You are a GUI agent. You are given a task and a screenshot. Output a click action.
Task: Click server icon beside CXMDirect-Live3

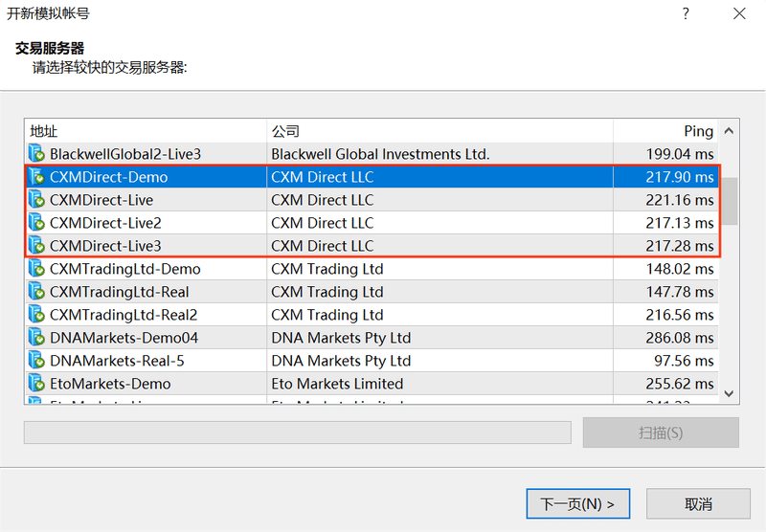point(36,246)
